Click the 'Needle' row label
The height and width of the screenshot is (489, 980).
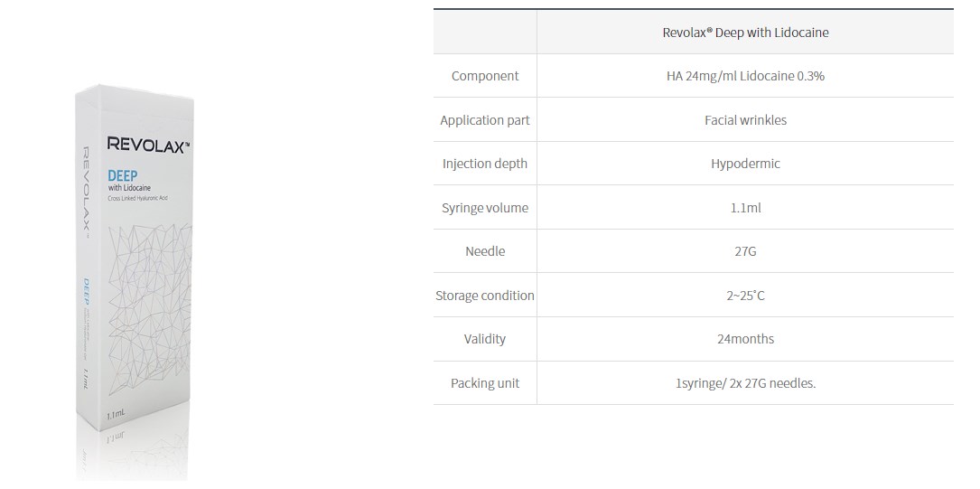point(485,251)
